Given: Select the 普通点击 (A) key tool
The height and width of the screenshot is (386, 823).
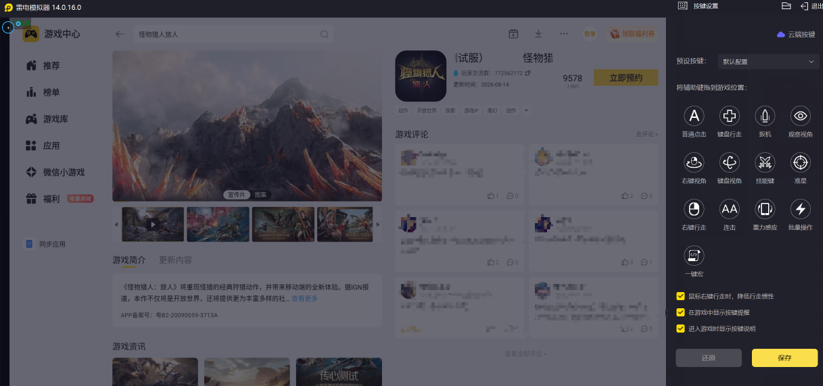Looking at the screenshot, I should (x=694, y=116).
